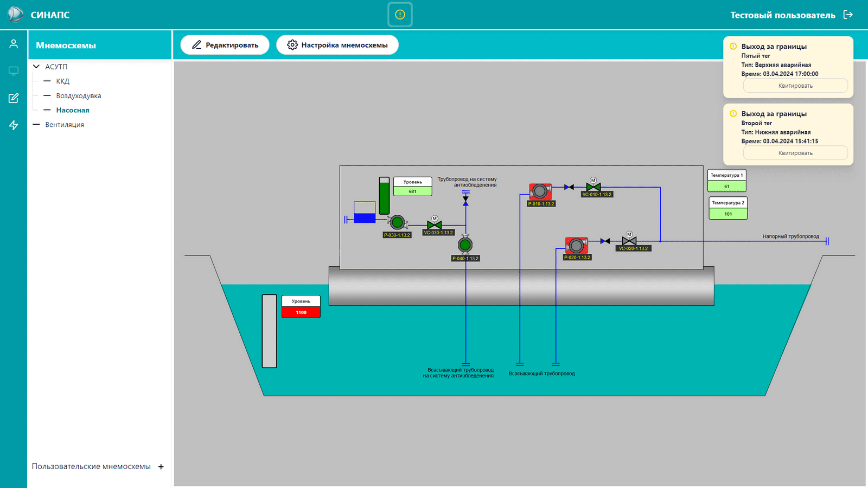Click check valve before VC-010
This screenshot has width=868, height=488.
point(569,187)
